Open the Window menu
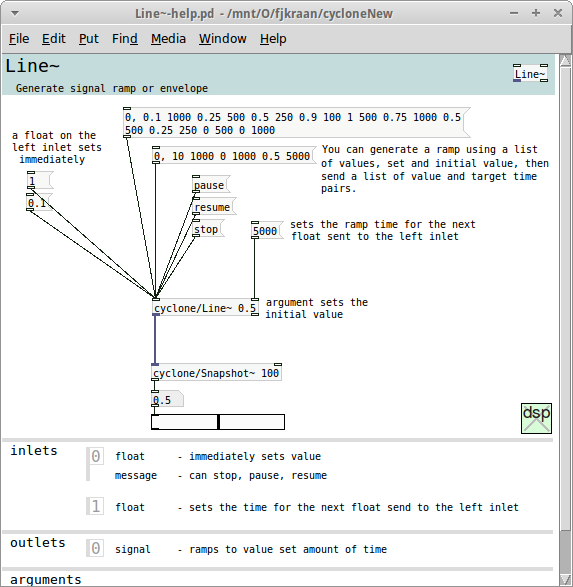573x587 pixels. point(223,39)
